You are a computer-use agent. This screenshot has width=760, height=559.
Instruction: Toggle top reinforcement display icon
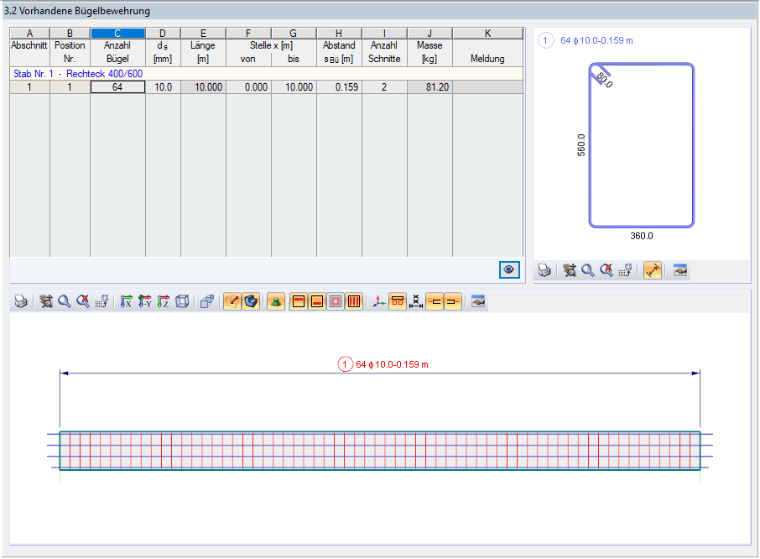coord(299,302)
